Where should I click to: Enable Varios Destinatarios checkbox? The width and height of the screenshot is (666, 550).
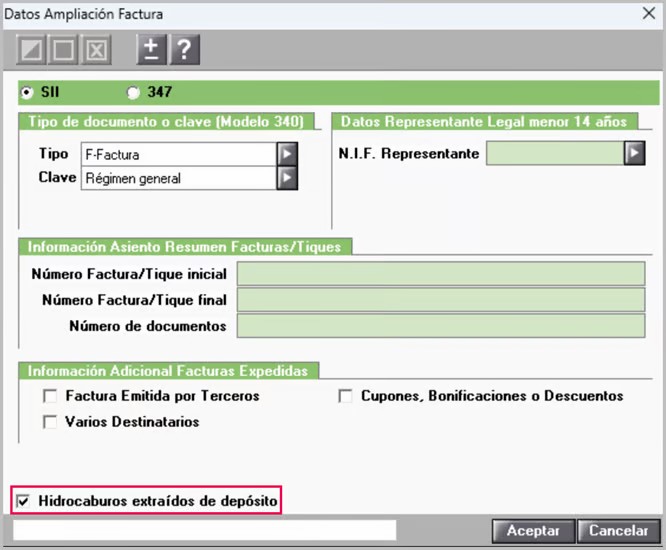coord(50,422)
